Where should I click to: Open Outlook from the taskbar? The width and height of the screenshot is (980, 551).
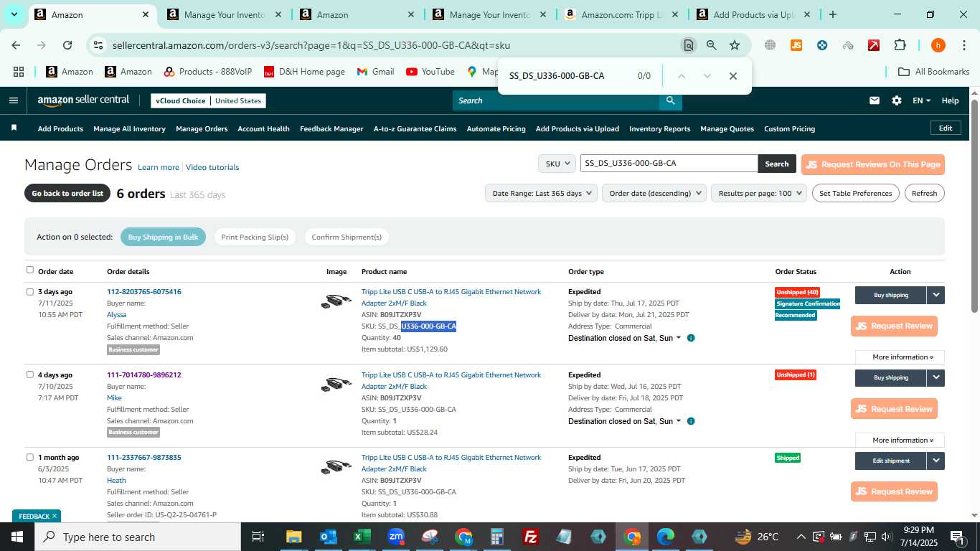click(328, 537)
